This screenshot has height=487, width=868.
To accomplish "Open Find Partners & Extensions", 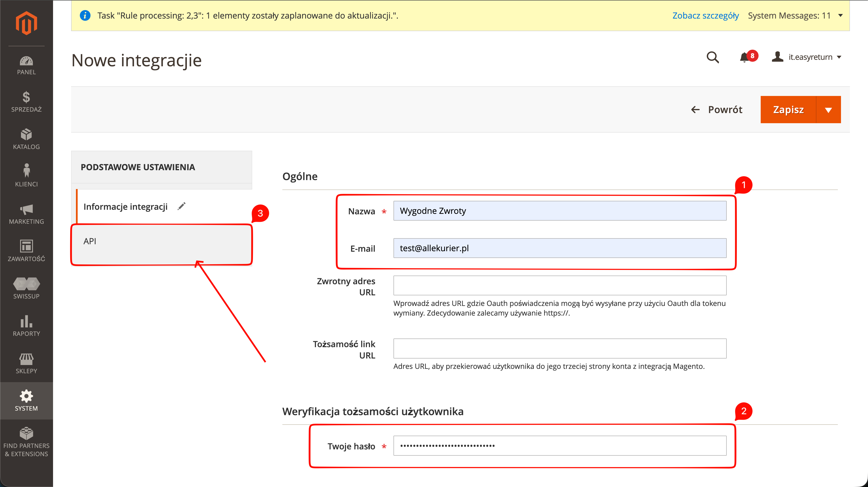I will pos(26,442).
